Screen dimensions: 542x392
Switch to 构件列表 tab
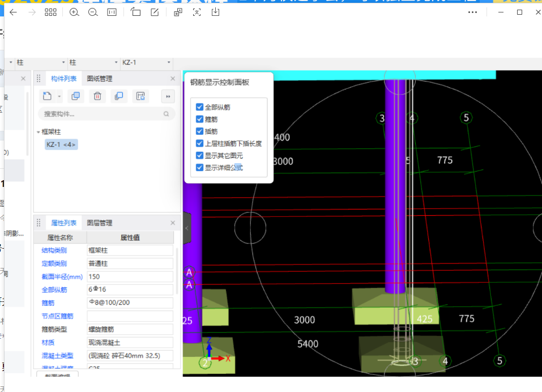point(63,79)
